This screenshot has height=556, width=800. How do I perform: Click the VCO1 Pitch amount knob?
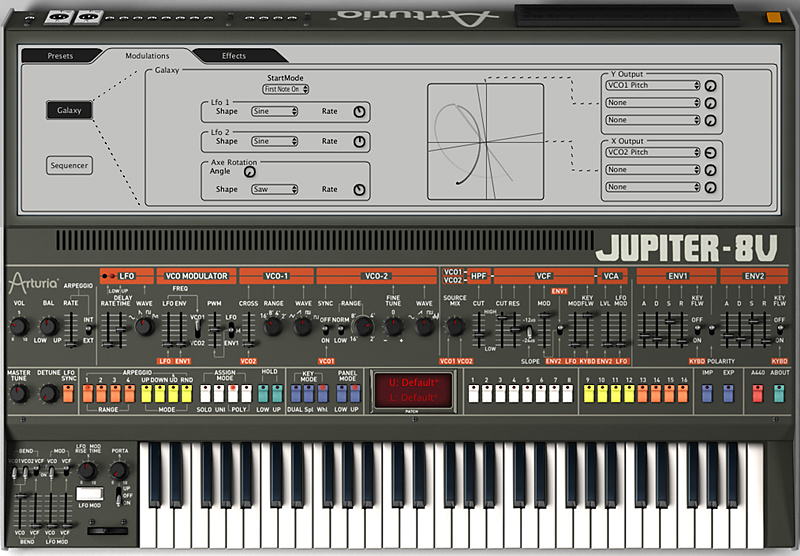[x=710, y=86]
